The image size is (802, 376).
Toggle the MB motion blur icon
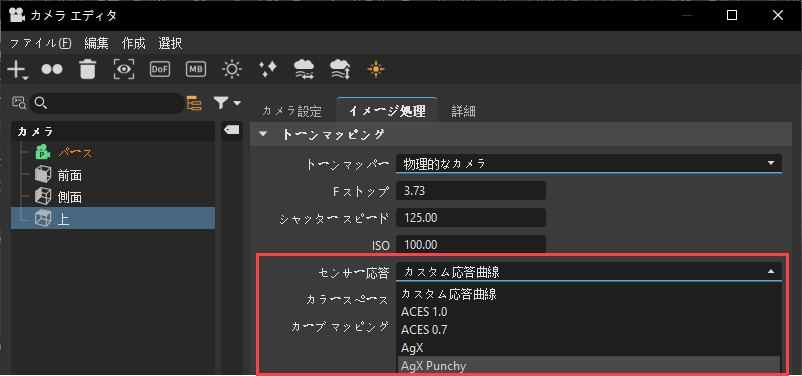coord(195,69)
